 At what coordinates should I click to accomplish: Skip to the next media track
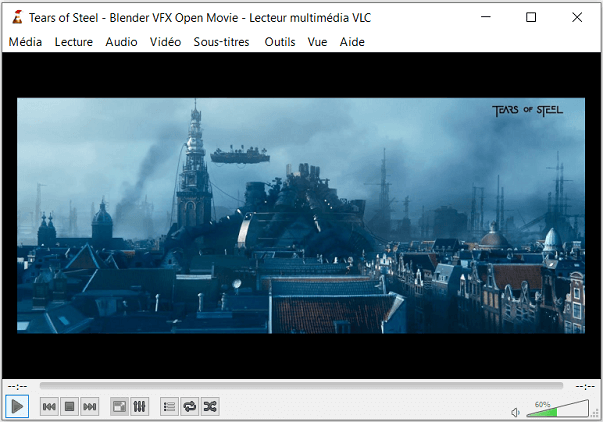(90, 407)
